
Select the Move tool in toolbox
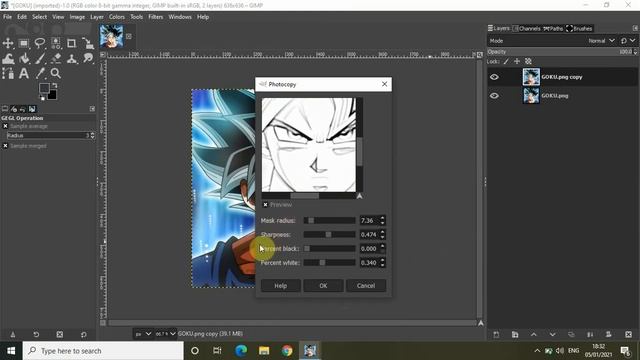[8, 43]
